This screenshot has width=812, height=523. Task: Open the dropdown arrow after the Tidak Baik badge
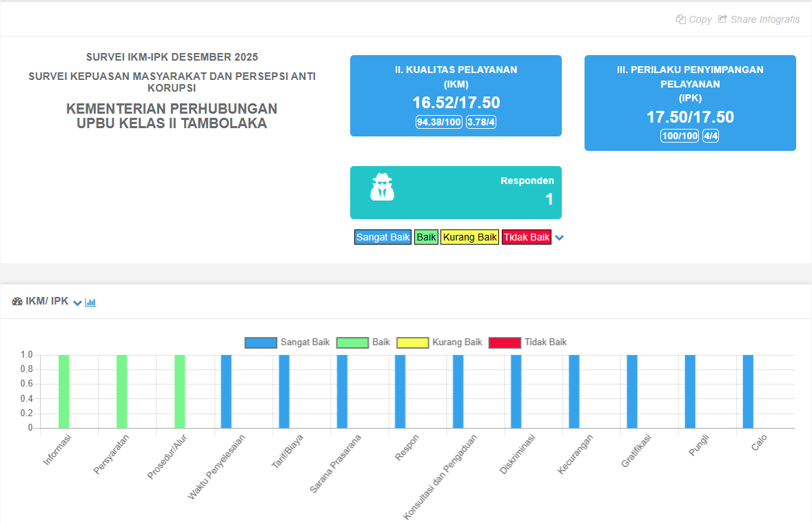click(x=559, y=237)
